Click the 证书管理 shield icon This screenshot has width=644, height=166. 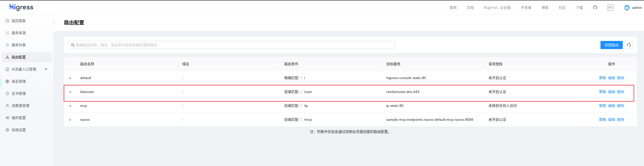tap(7, 93)
